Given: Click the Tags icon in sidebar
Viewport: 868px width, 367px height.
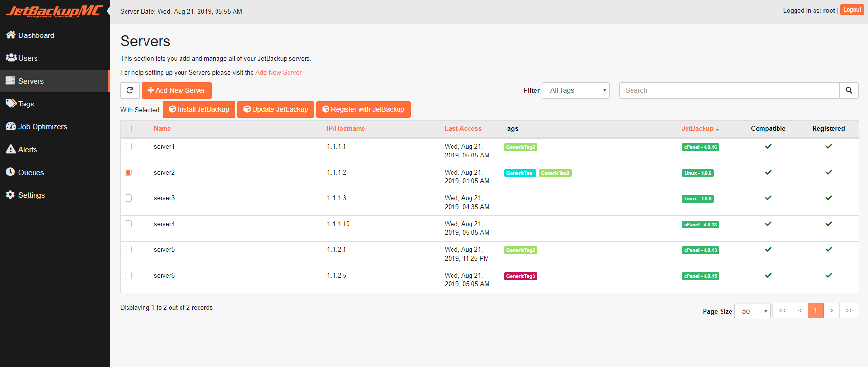Looking at the screenshot, I should 11,103.
